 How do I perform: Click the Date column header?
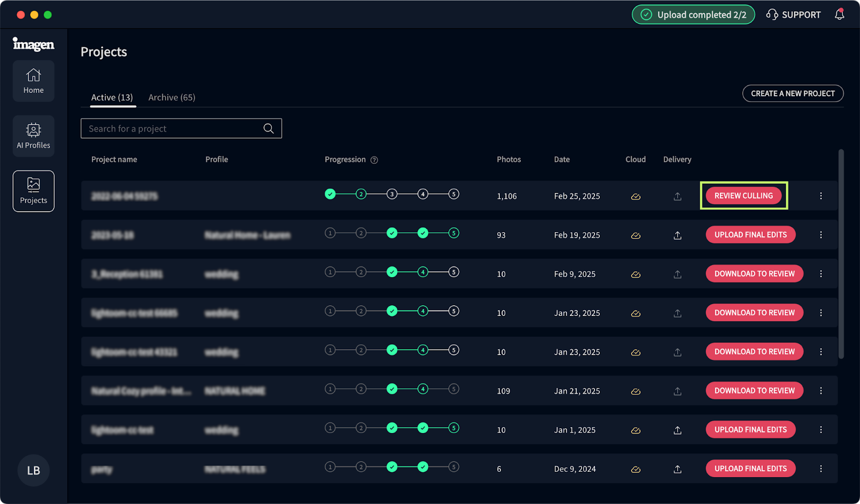562,160
